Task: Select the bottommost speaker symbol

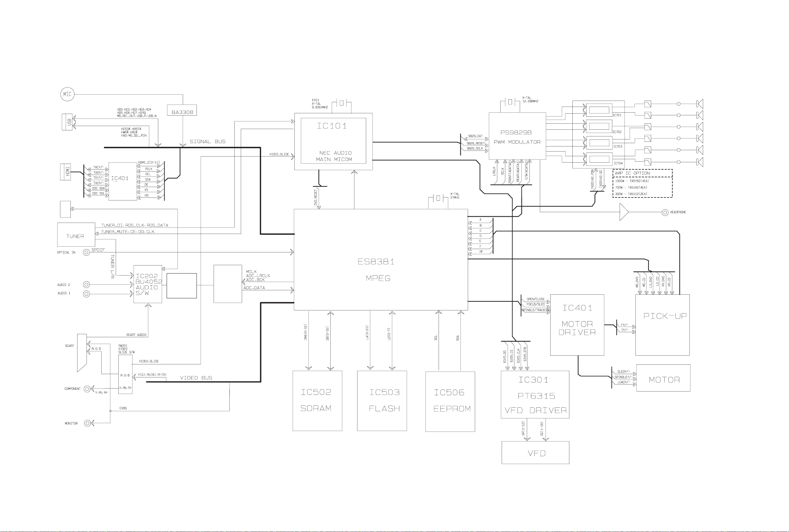Action: point(699,162)
